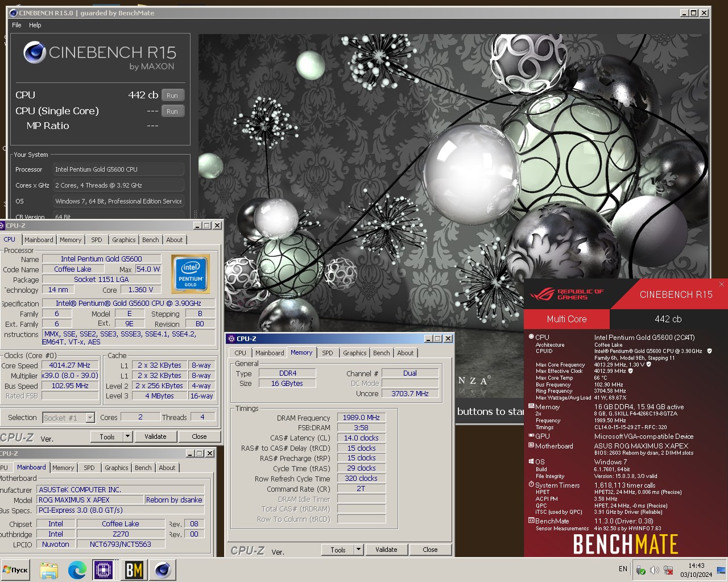Close the BenchMate result panel with X
The height and width of the screenshot is (582, 728).
(722, 284)
